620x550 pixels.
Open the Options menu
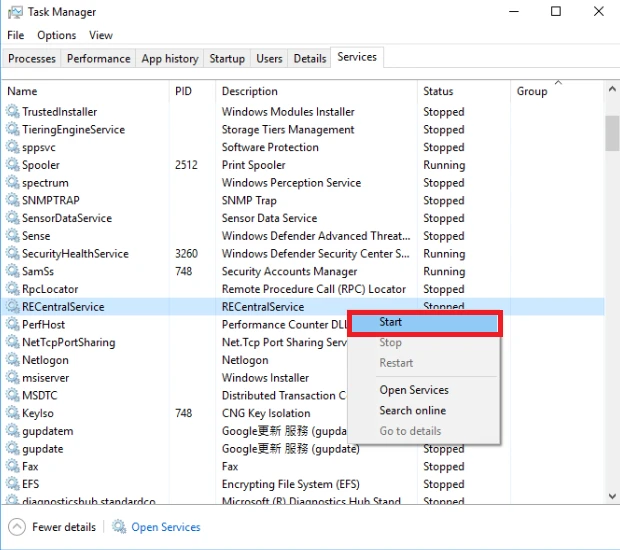coord(57,35)
